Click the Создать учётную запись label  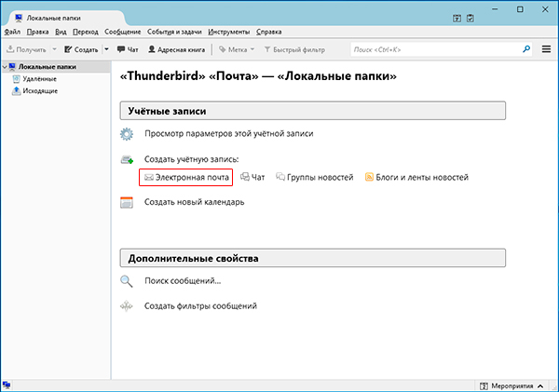(x=191, y=159)
